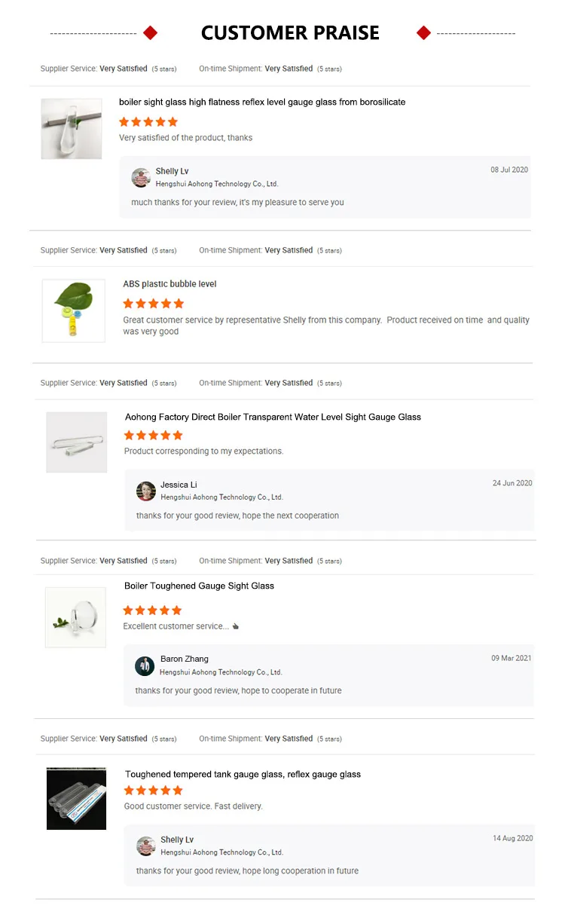Open the Transparent Water Level Sight Gauge Glass thumbnail
565x924 pixels.
tap(77, 442)
